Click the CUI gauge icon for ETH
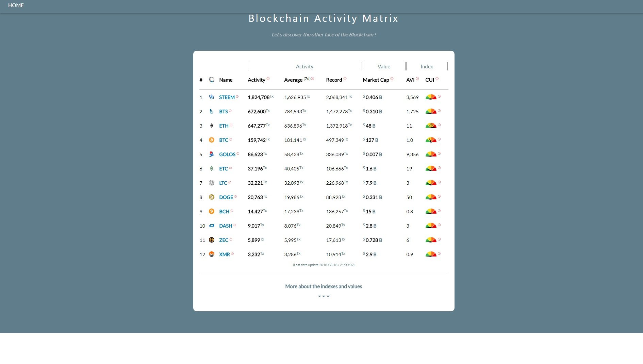This screenshot has height=364, width=643. pos(431,126)
